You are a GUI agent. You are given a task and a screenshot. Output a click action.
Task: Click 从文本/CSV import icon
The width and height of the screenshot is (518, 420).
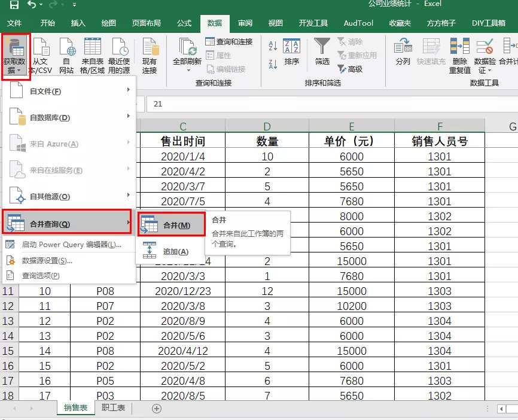coord(41,47)
